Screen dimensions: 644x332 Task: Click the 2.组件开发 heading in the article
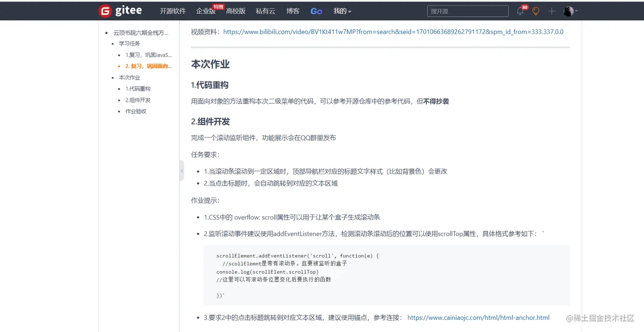tap(210, 122)
